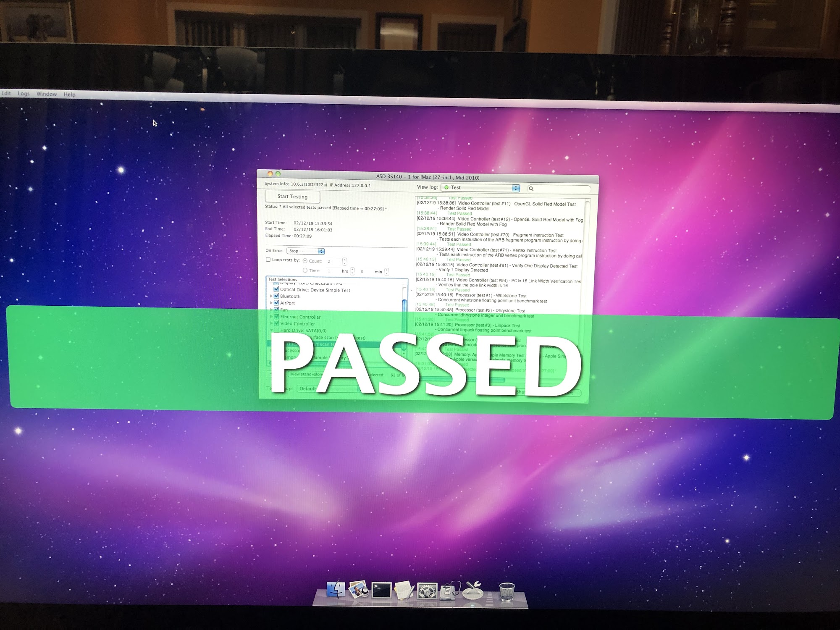Expand the Video Controller tree item
Viewport: 840px width, 630px height.
coord(271,323)
